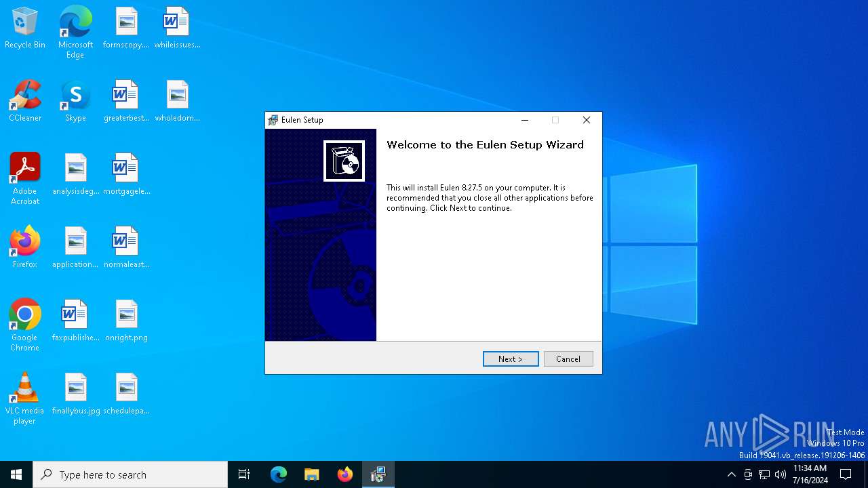Open the Windows Start menu
Viewport: 868px width, 488px height.
click(16, 474)
